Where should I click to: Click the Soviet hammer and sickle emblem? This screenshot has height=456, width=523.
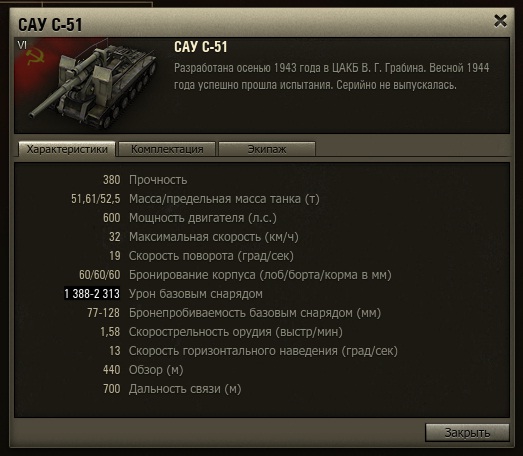[x=35, y=57]
